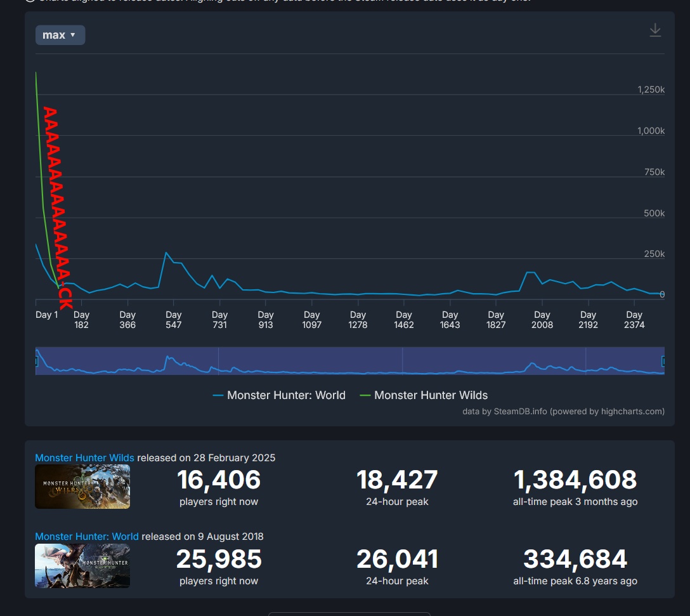Screen dimensions: 690x616
Task: Click the 1,250k y-axis label
Action: pos(651,89)
